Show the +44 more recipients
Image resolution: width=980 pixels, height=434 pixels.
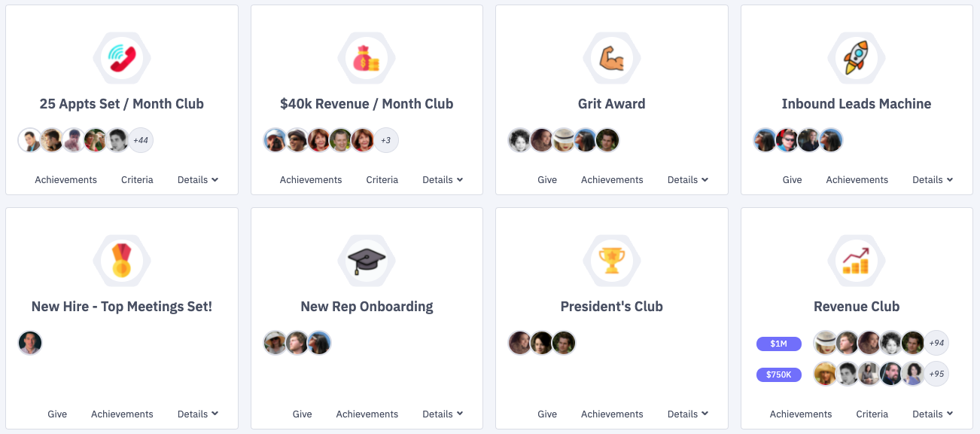click(x=141, y=140)
